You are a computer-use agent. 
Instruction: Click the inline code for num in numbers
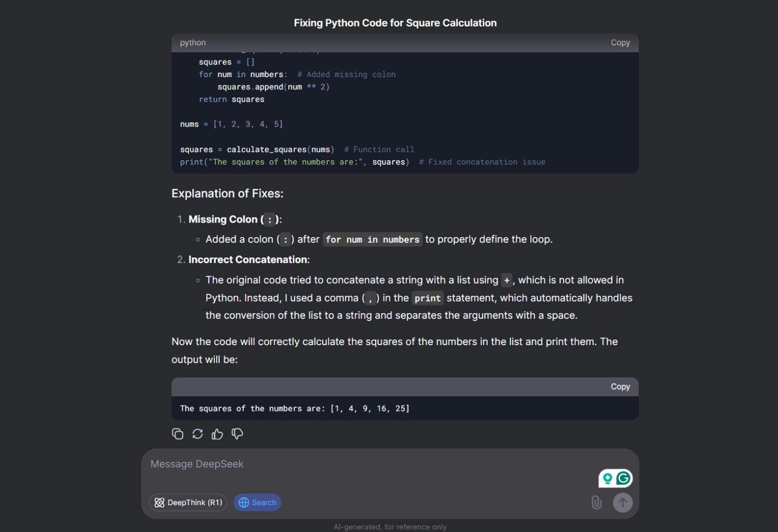(x=372, y=240)
